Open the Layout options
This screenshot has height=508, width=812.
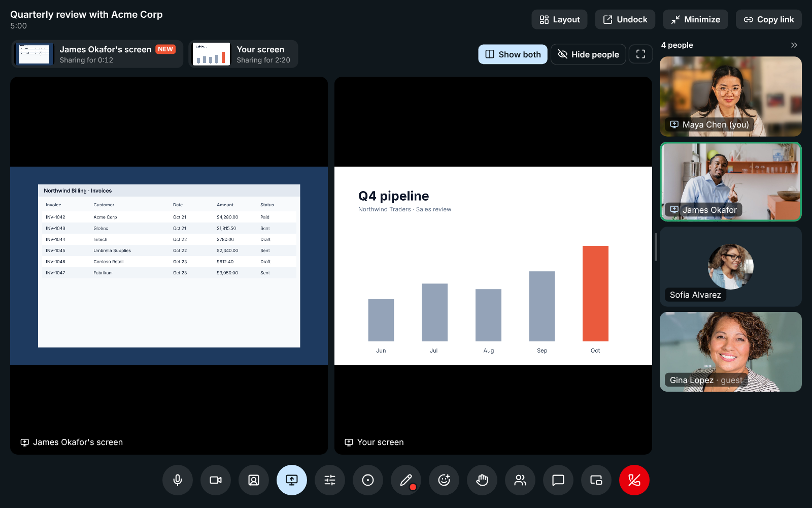pos(559,19)
